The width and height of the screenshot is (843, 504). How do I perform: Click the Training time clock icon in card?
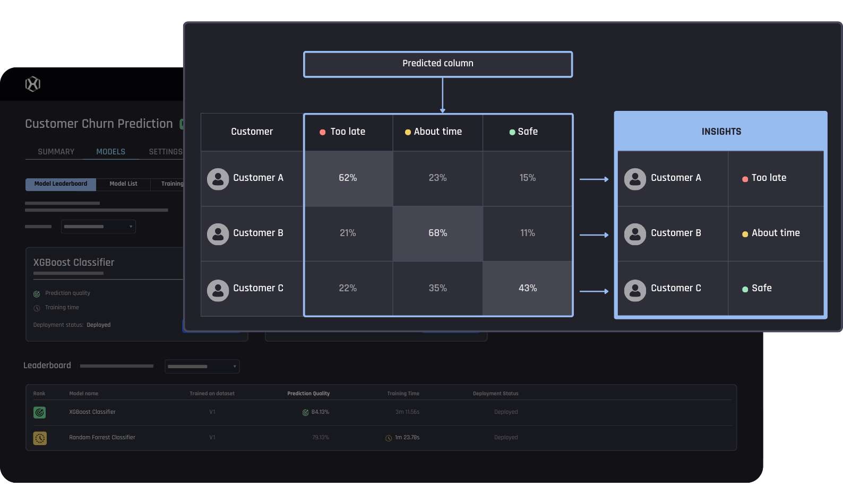[x=37, y=308]
